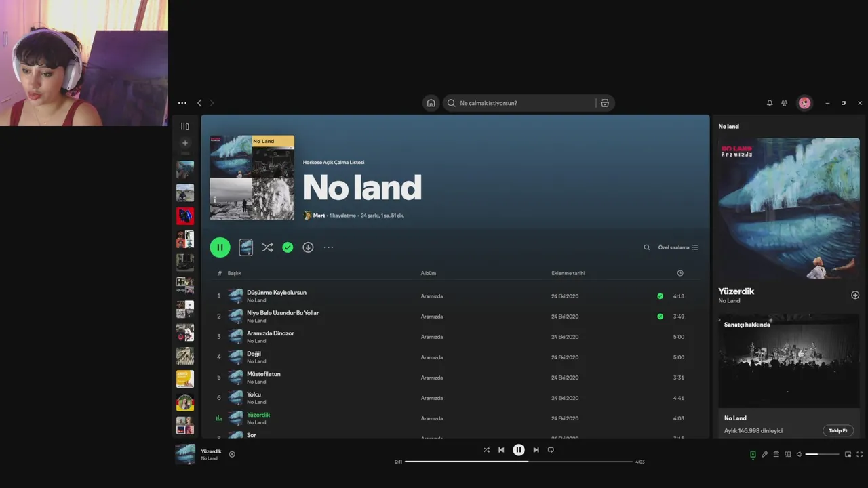The image size is (868, 488).
Task: Skip to previous track
Action: pos(501,450)
